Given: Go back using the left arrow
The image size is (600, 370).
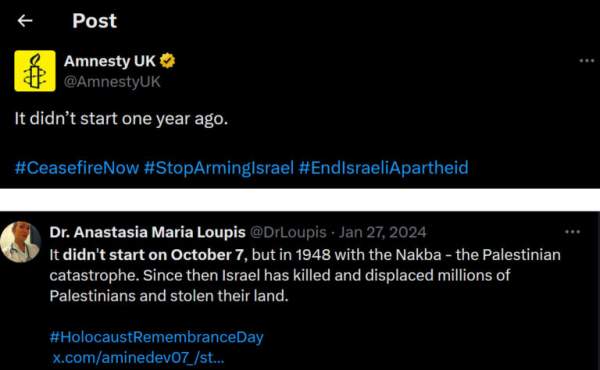Looking at the screenshot, I should [x=25, y=21].
